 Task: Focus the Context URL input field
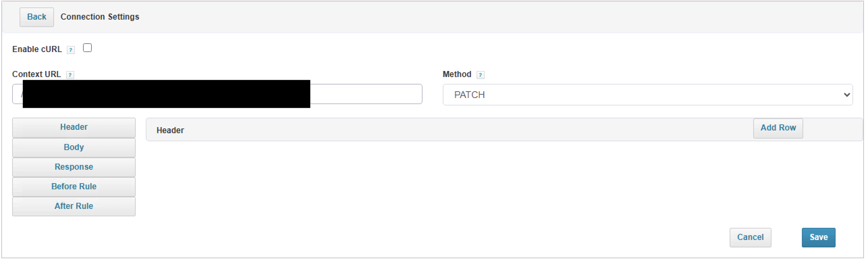pos(217,94)
